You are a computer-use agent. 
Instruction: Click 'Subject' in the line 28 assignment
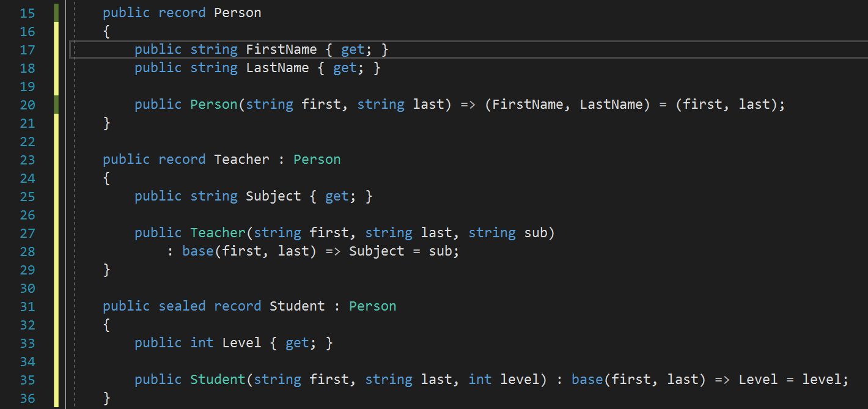pyautogui.click(x=377, y=251)
